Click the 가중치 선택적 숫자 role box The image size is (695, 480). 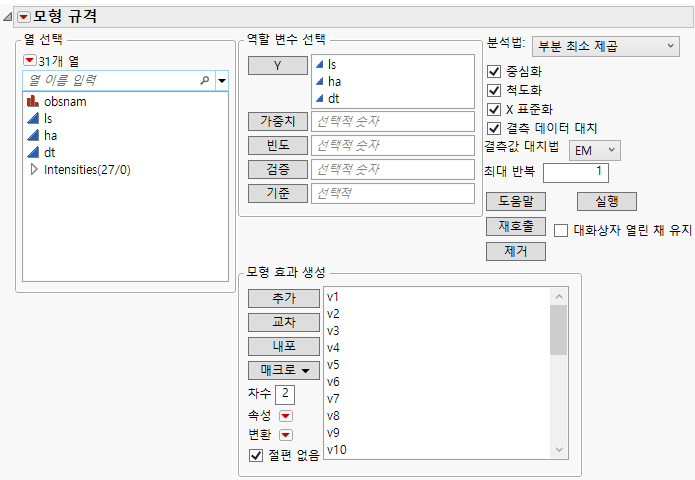coord(393,121)
